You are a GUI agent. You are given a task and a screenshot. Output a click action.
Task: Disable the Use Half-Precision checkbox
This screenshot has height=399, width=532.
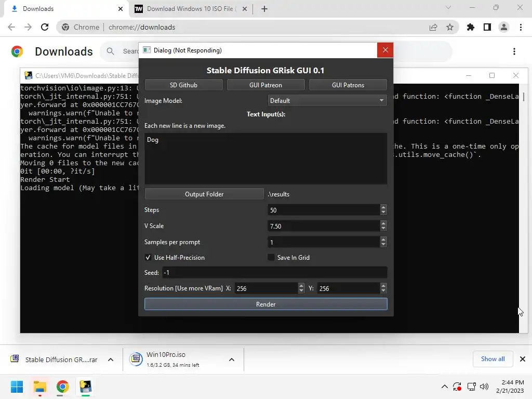coord(148,258)
